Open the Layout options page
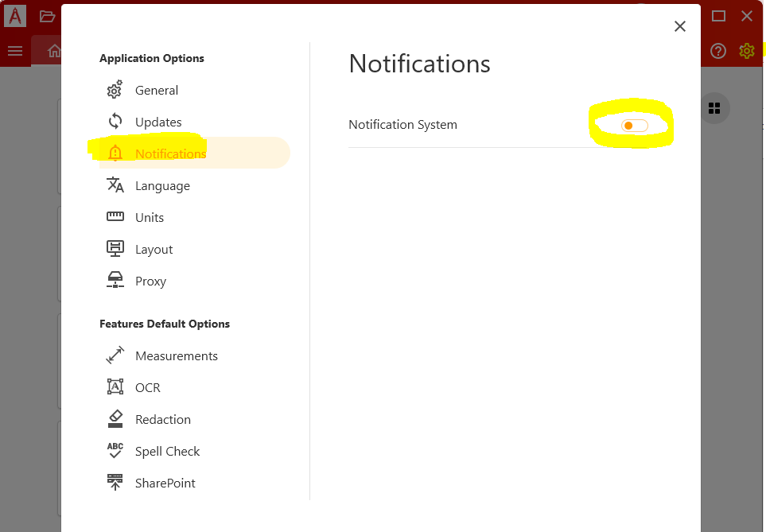The image size is (766, 532). 154,250
